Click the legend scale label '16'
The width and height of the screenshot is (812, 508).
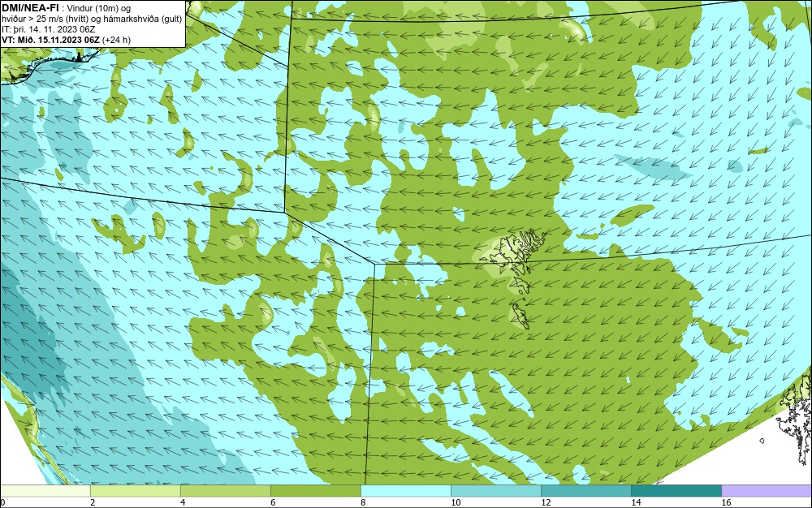point(726,502)
